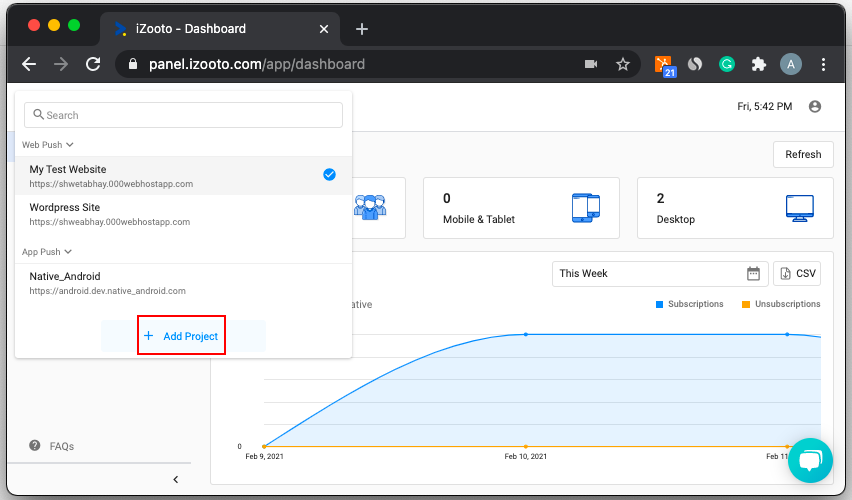Click the Mobile & Tablet device icon
This screenshot has width=852, height=500.
[x=586, y=208]
